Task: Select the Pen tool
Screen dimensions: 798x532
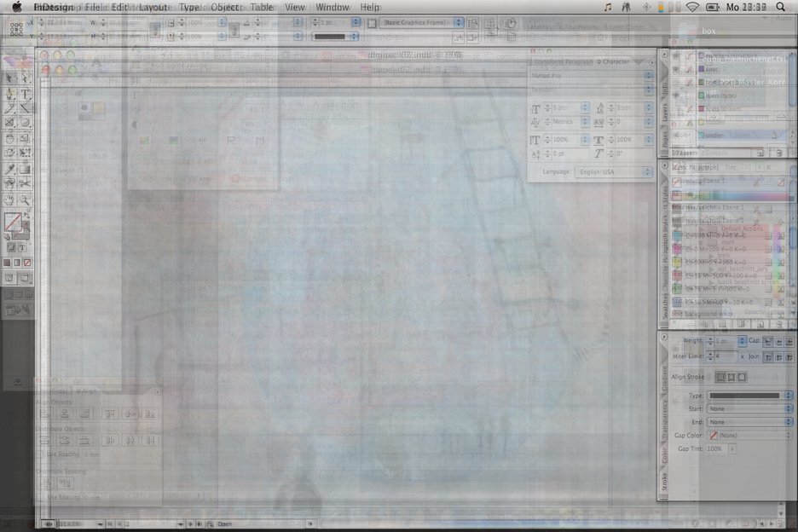Action: coord(10,94)
